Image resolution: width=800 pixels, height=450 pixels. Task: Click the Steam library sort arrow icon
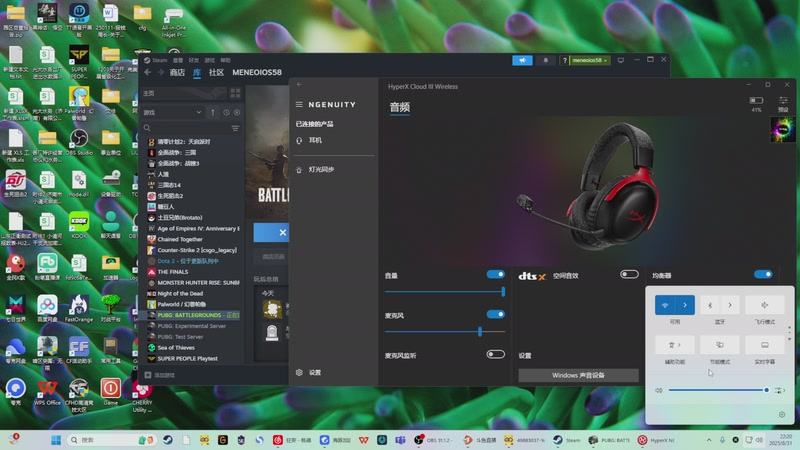coord(213,112)
